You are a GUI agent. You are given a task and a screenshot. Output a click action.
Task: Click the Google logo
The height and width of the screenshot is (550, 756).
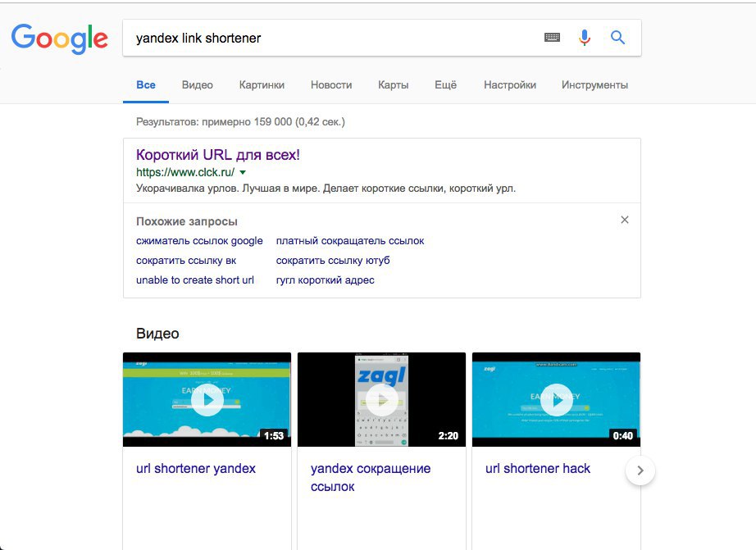tap(59, 38)
